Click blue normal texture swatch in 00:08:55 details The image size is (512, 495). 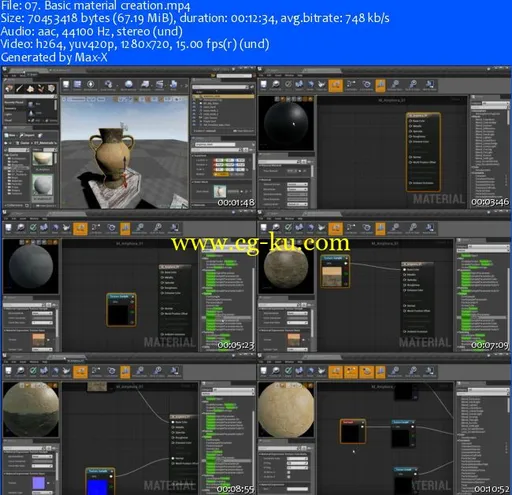pos(39,483)
